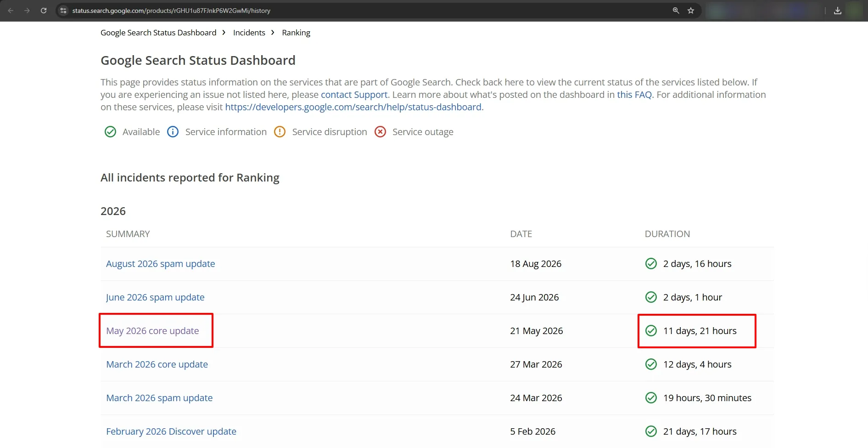The height and width of the screenshot is (448, 868).
Task: Open the contact Support link
Action: (x=354, y=95)
